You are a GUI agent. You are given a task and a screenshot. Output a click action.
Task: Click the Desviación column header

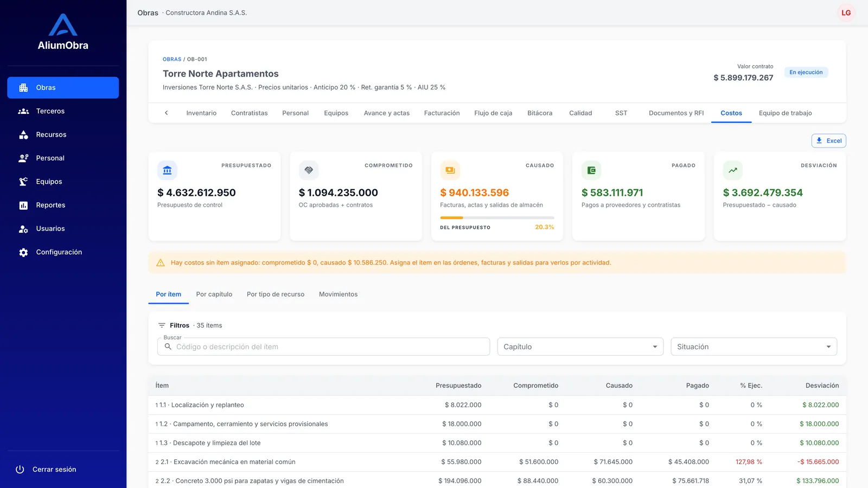[822, 386]
